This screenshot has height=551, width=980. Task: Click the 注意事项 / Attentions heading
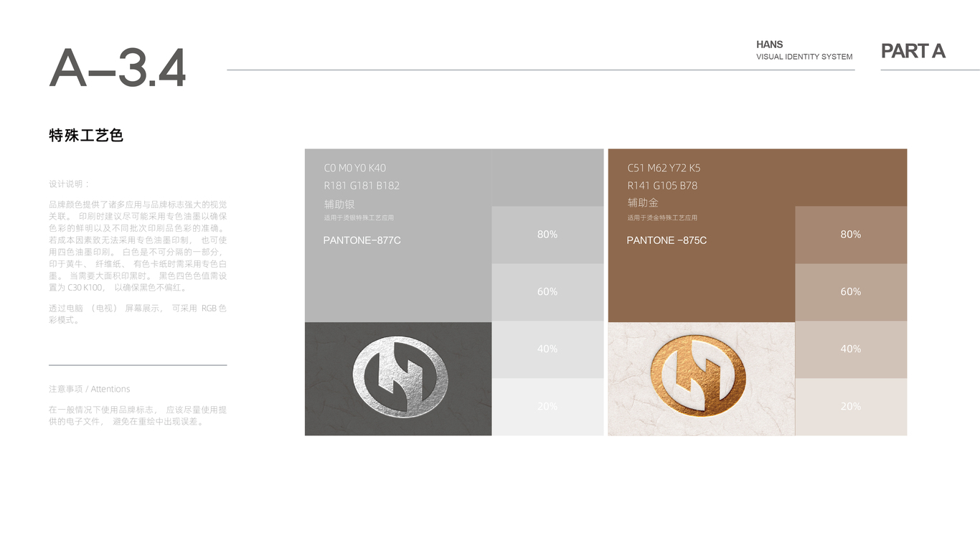(90, 389)
